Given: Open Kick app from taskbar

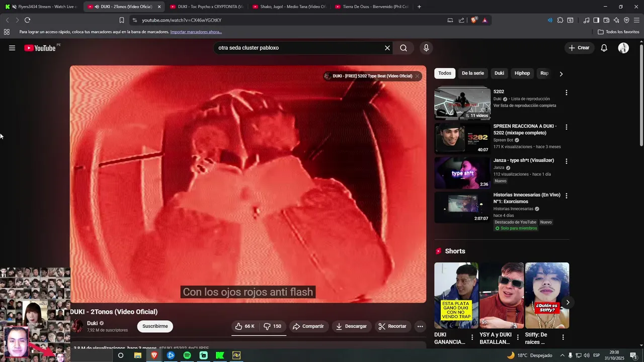Looking at the screenshot, I should coord(220,355).
